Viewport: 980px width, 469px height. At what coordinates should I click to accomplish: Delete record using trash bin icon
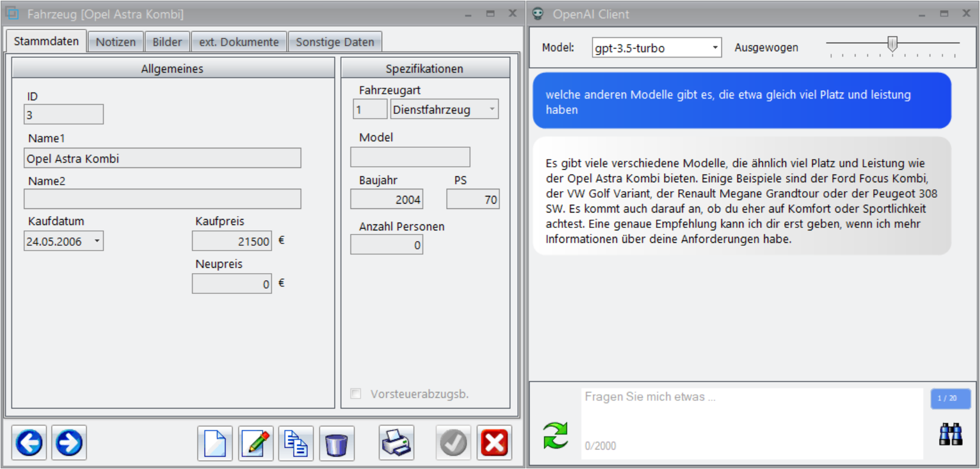tap(336, 443)
